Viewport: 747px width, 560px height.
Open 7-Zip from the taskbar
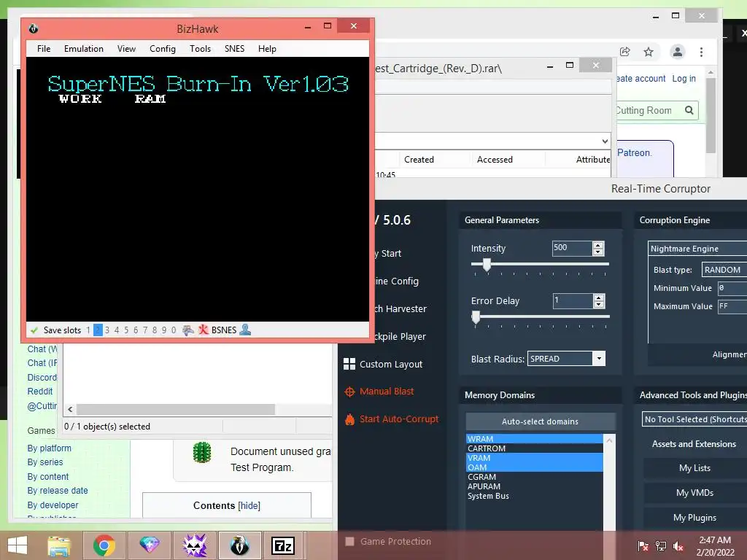[283, 545]
